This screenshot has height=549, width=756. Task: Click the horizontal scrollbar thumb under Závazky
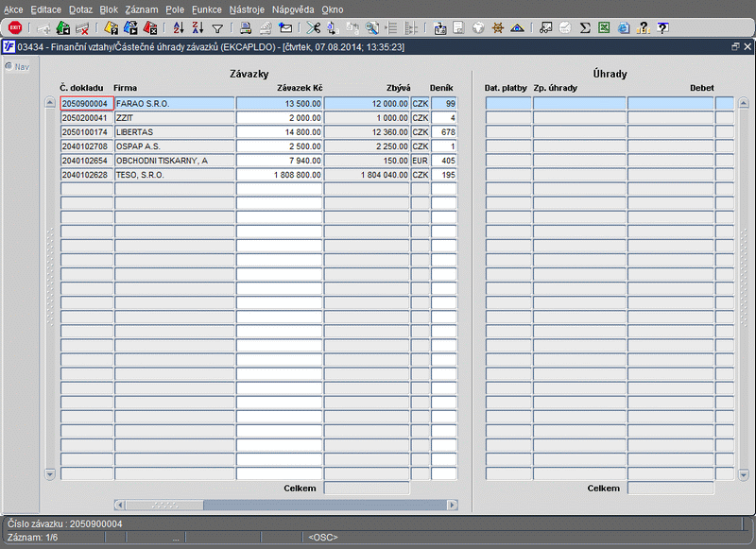[x=163, y=505]
